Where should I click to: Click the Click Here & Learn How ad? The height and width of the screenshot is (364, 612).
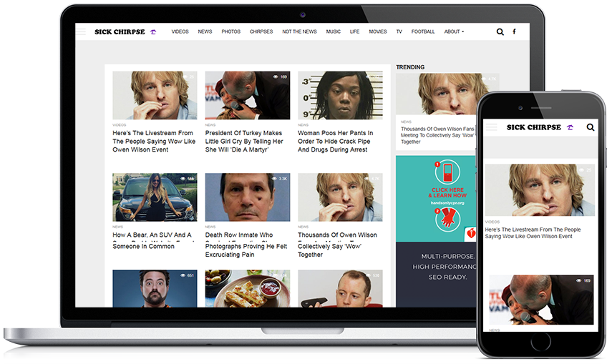click(x=448, y=193)
